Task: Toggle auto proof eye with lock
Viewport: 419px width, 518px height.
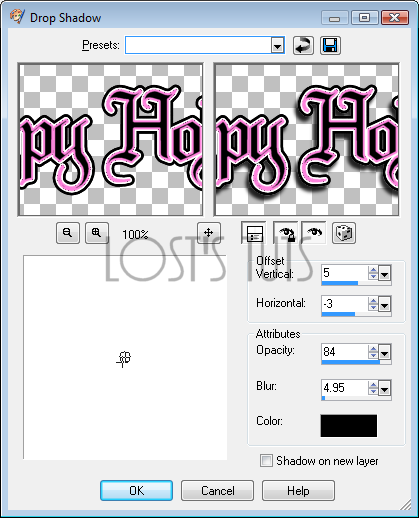Action: [x=286, y=233]
